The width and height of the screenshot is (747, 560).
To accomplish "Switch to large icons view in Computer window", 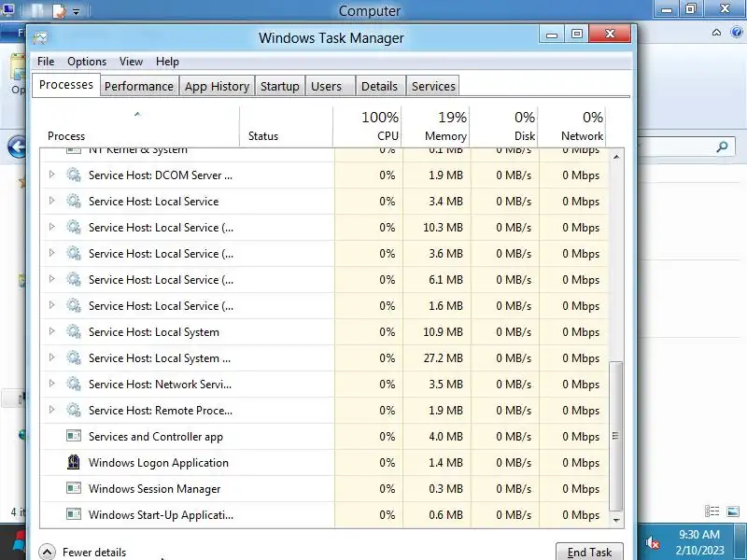I will click(733, 511).
